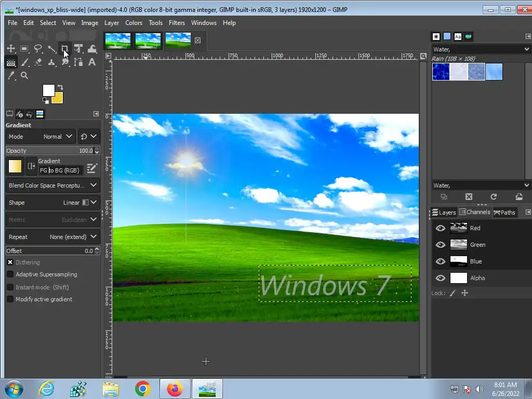
Task: Open the Fonts 'Aa' tab in right dock
Action: (458, 36)
